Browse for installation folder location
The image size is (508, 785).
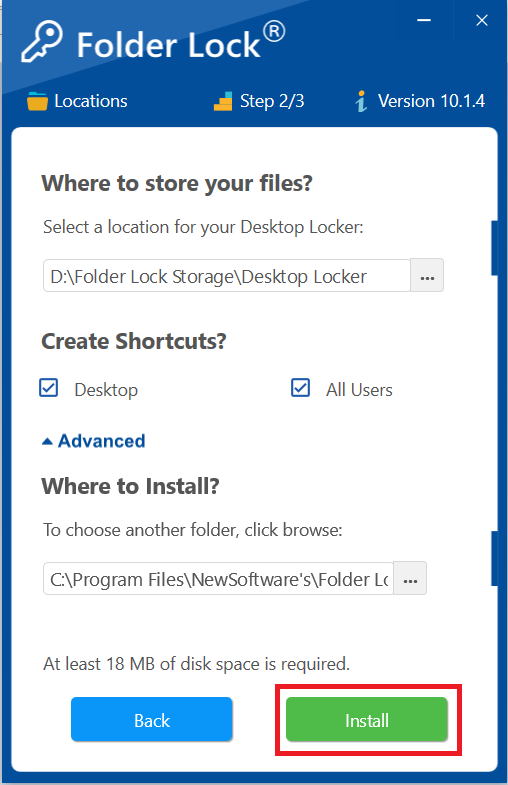click(x=410, y=578)
